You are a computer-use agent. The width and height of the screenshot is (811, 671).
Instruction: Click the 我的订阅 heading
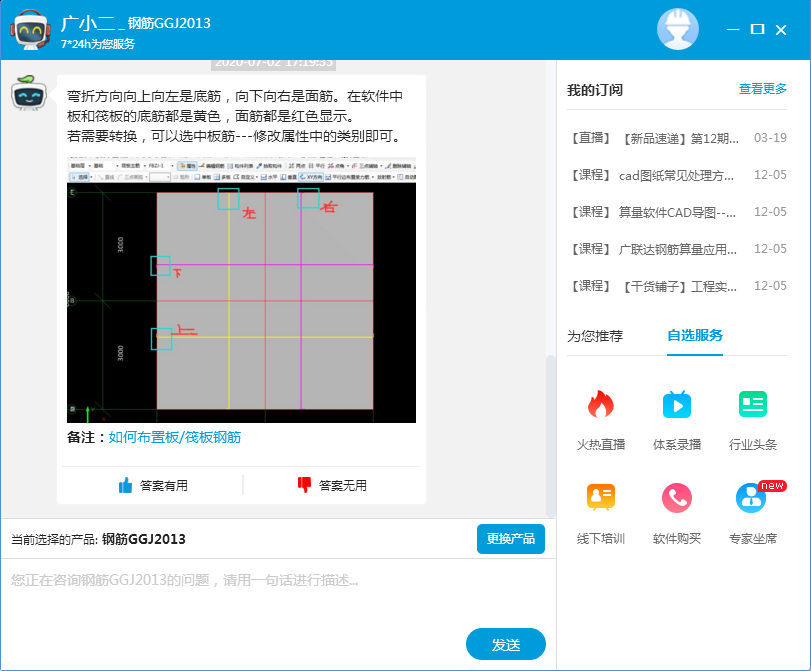point(595,90)
